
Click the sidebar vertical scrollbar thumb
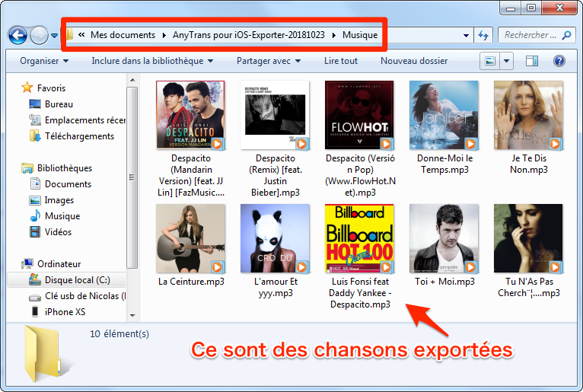(132, 177)
